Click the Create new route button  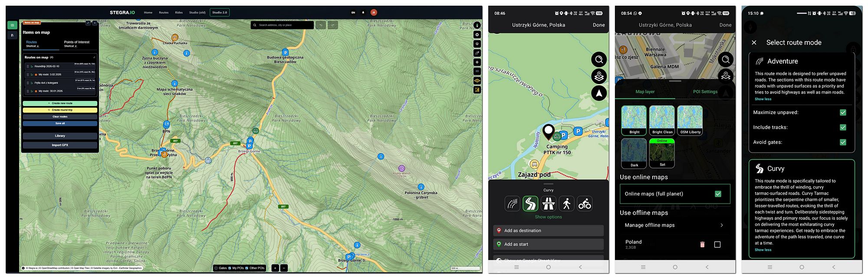[60, 104]
